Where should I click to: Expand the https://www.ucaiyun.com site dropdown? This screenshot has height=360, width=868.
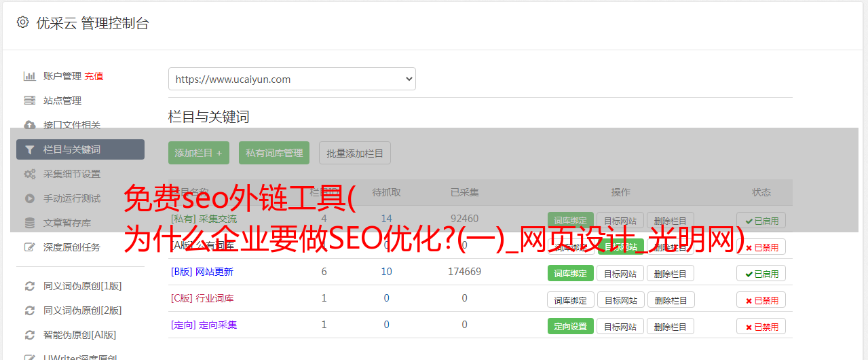point(292,79)
